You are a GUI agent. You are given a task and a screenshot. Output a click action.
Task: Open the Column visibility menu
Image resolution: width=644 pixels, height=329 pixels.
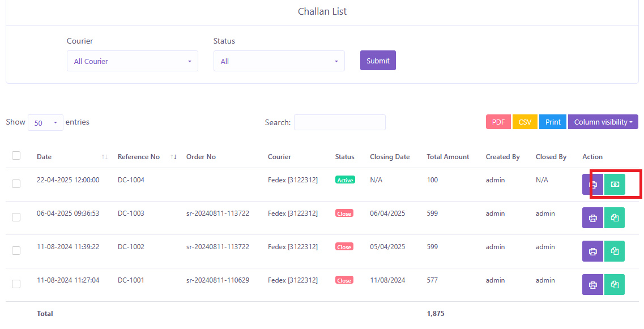tap(603, 122)
